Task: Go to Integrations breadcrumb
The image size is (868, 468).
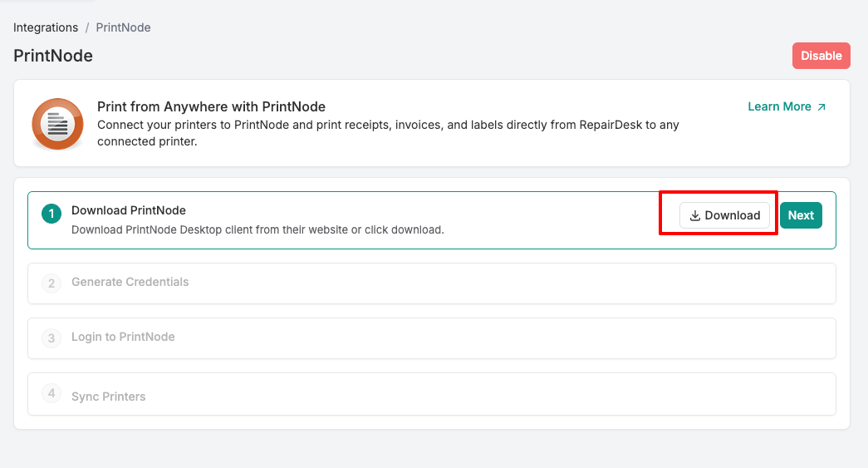Action: pyautogui.click(x=46, y=27)
